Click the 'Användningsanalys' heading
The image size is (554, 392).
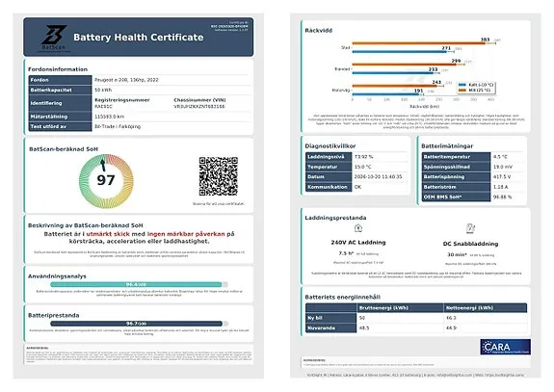(57, 276)
